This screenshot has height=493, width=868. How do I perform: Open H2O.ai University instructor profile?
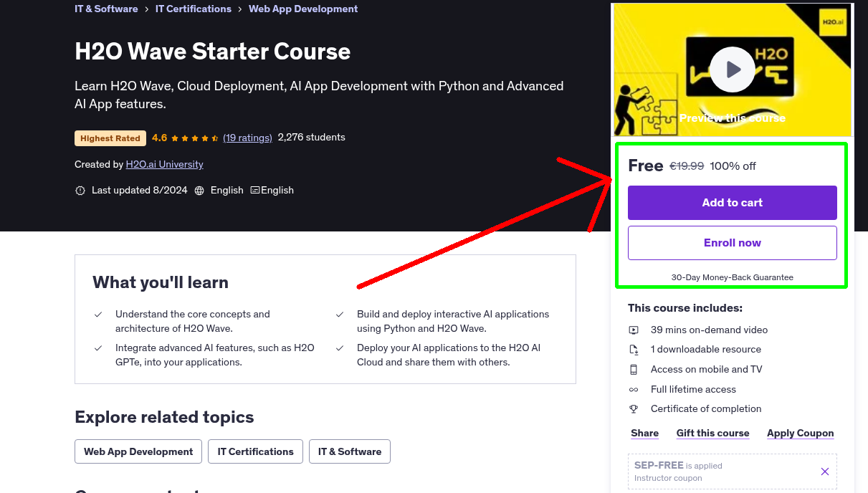(164, 164)
